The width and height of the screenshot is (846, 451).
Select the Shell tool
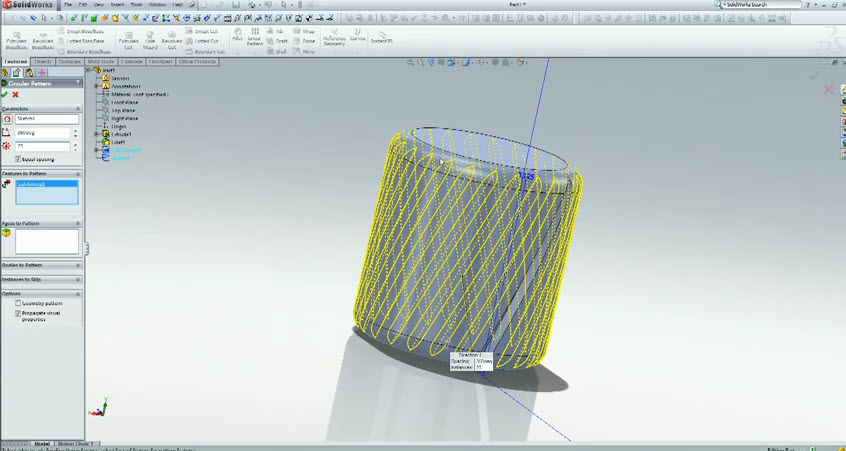pos(277,52)
